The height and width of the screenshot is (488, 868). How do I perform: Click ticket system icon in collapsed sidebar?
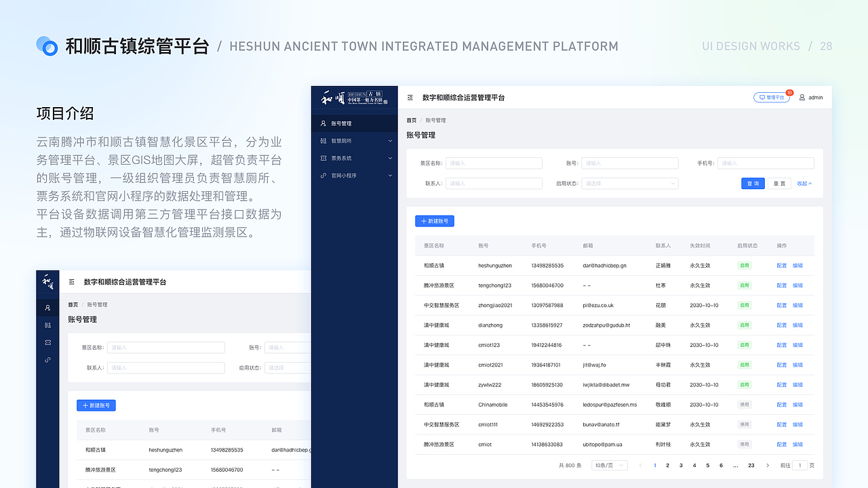tap(47, 343)
